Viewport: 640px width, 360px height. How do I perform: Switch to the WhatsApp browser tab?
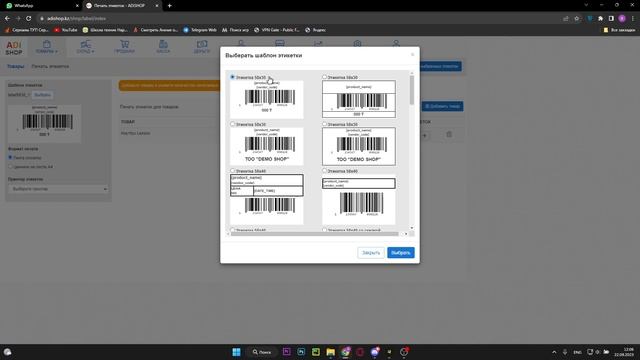(41, 6)
